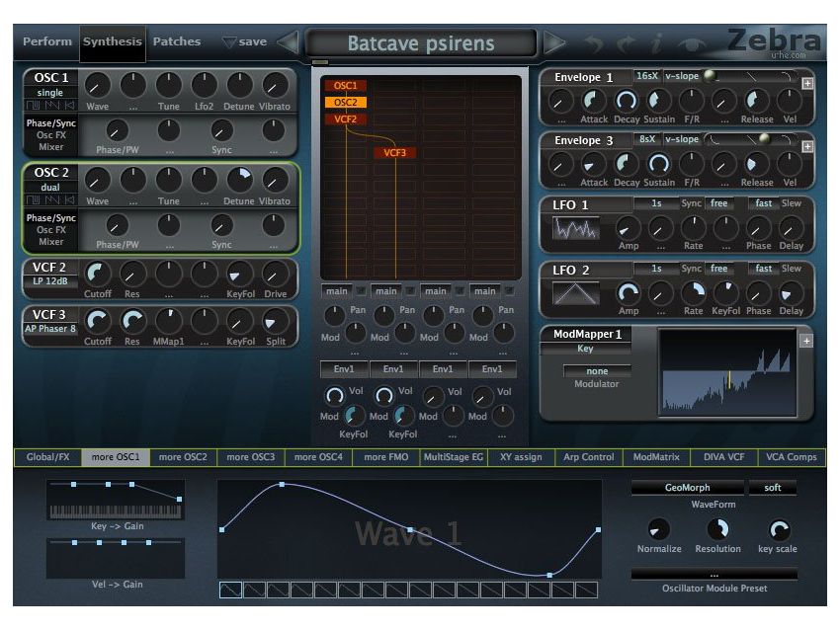Toggle Envelope 3 'v-slope' mode
The height and width of the screenshot is (630, 840).
point(682,139)
